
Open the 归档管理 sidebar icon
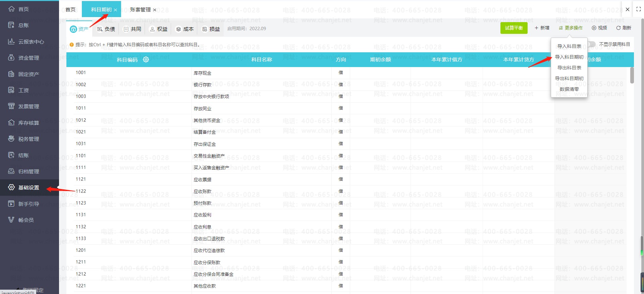pos(11,171)
